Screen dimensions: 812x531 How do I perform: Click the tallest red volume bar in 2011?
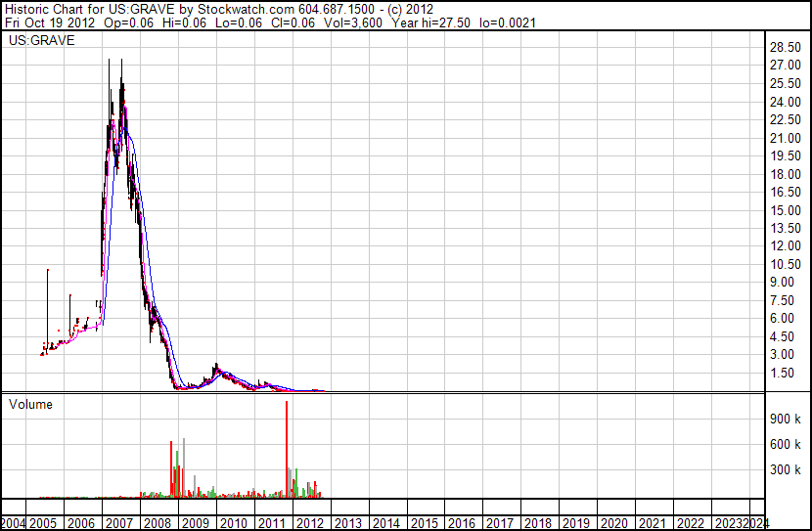287,449
